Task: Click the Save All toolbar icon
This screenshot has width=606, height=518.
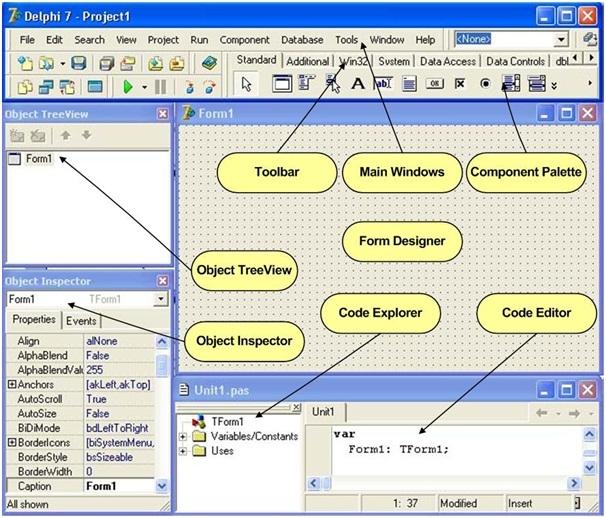Action: (106, 64)
